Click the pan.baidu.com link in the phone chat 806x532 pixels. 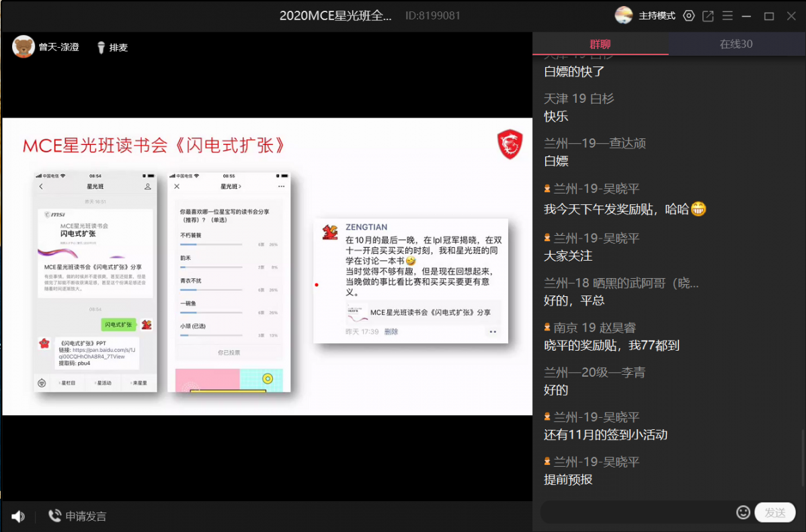[97, 353]
